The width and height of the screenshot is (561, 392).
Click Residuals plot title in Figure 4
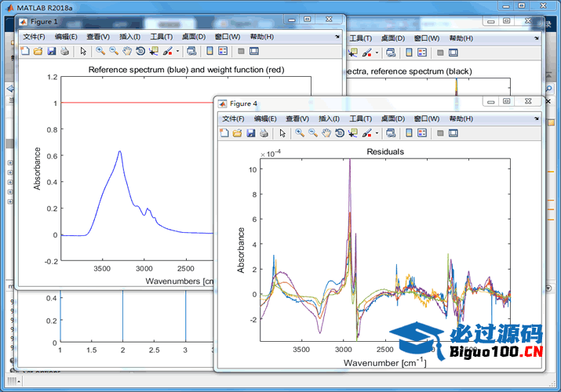[385, 151]
